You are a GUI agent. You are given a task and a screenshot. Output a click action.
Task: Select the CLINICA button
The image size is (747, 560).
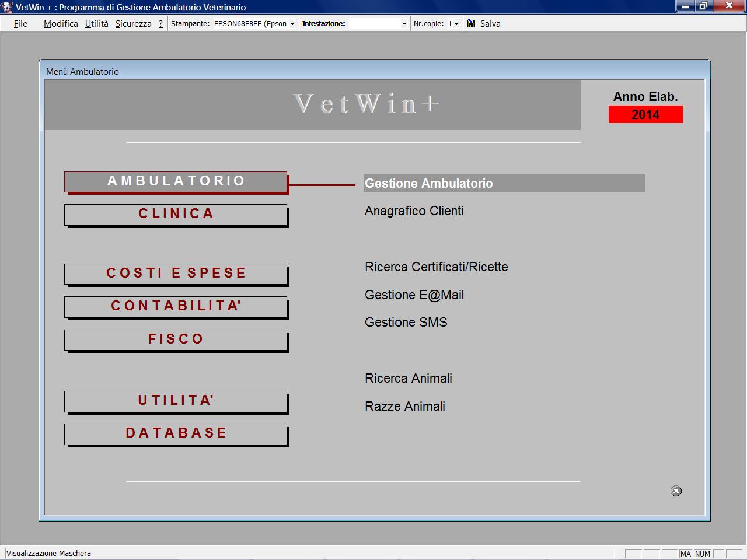click(176, 214)
